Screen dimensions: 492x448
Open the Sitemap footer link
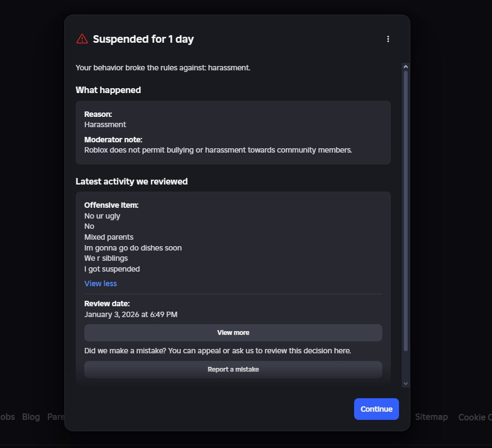[431, 417]
